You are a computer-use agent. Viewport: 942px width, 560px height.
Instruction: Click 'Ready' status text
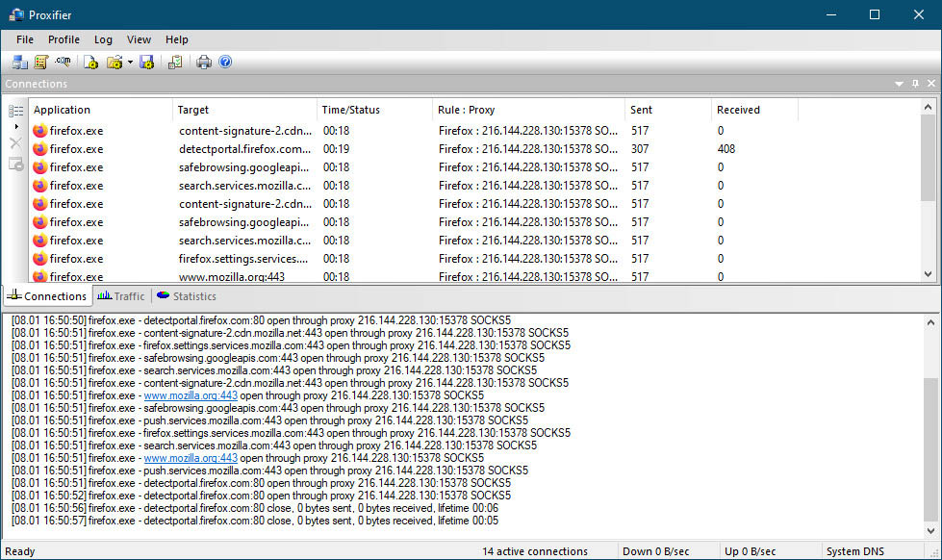coord(20,551)
